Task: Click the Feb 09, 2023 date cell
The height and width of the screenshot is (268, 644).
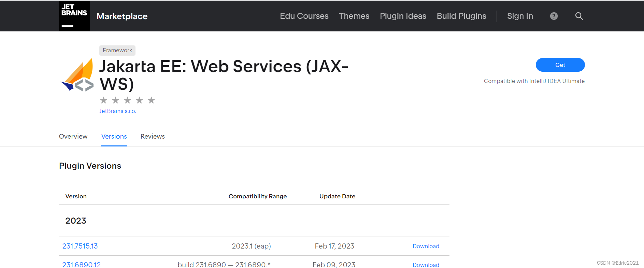Action: point(334,265)
